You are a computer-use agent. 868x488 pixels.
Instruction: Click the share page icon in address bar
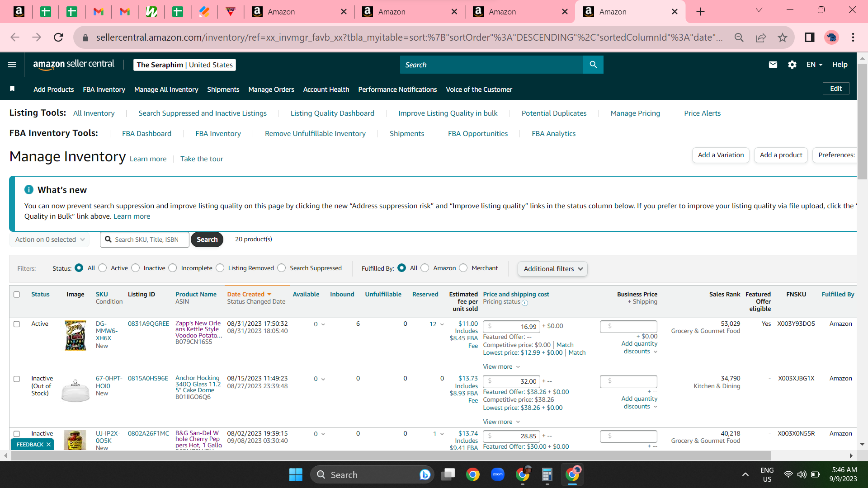click(x=761, y=38)
